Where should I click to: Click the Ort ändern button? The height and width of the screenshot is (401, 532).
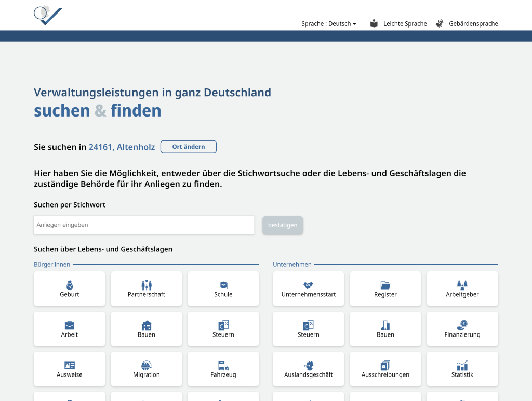coord(188,147)
